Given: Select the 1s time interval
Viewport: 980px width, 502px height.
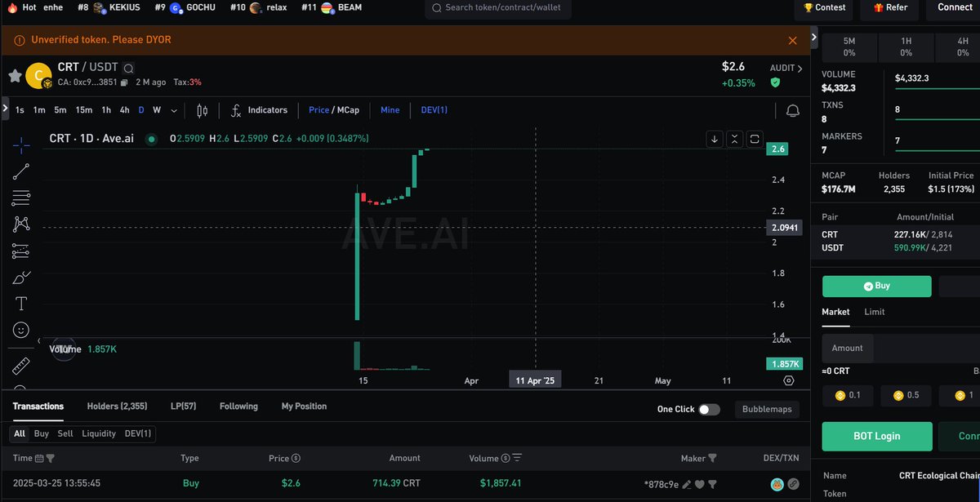Looking at the screenshot, I should (20, 110).
